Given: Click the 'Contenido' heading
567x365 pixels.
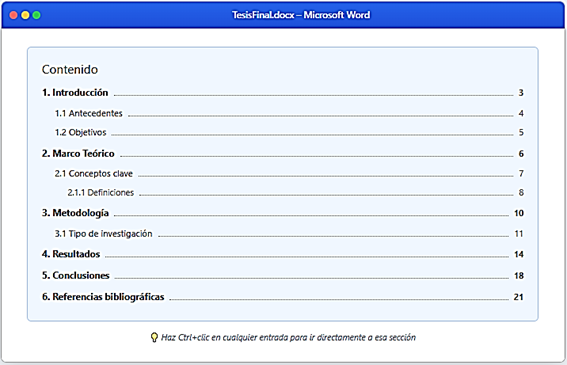Looking at the screenshot, I should (x=70, y=69).
